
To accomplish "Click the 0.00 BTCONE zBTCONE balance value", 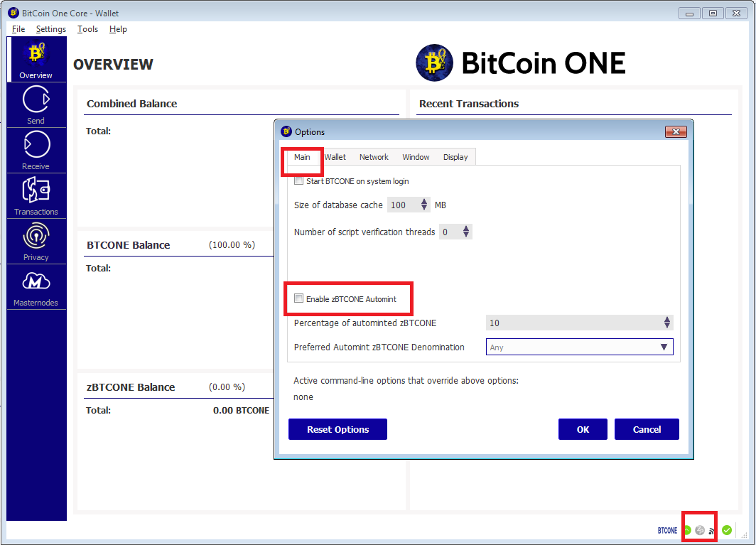I will (241, 410).
